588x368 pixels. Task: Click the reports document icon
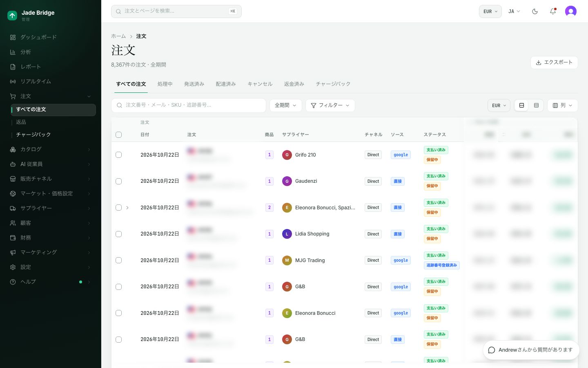click(x=13, y=67)
